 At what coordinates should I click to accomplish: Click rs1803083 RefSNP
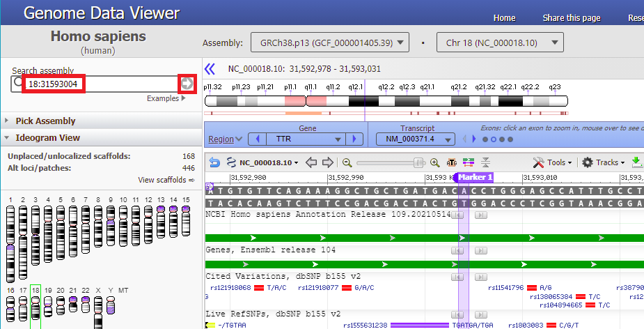pyautogui.click(x=543, y=326)
